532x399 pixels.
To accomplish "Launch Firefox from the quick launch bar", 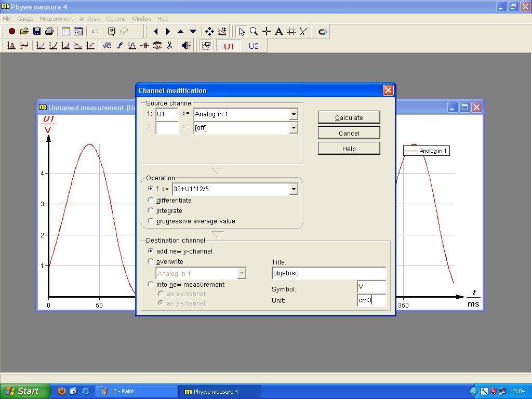I will click(x=61, y=391).
